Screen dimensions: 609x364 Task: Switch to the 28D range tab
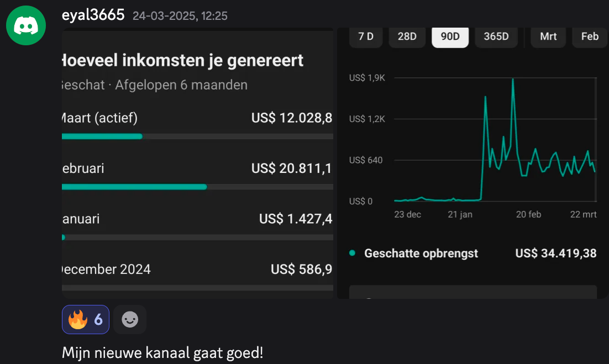pos(407,36)
